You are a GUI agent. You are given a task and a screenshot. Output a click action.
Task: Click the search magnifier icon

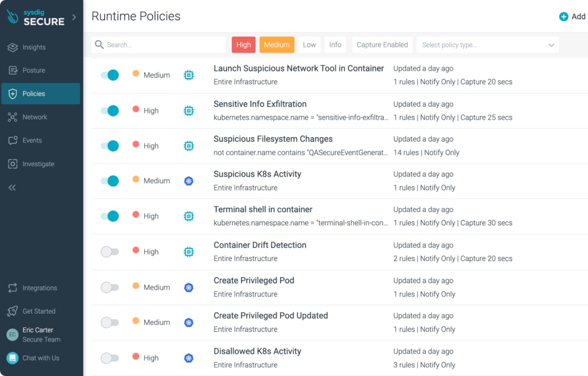tap(99, 45)
